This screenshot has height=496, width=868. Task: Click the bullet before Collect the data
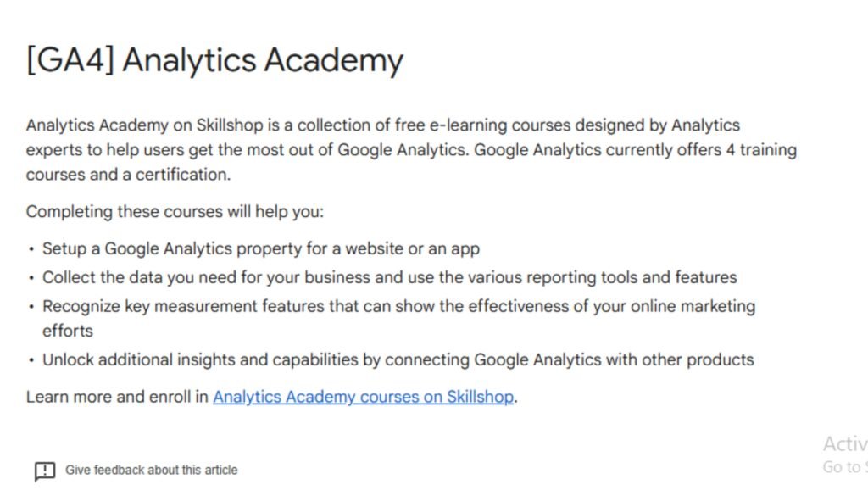click(x=31, y=278)
